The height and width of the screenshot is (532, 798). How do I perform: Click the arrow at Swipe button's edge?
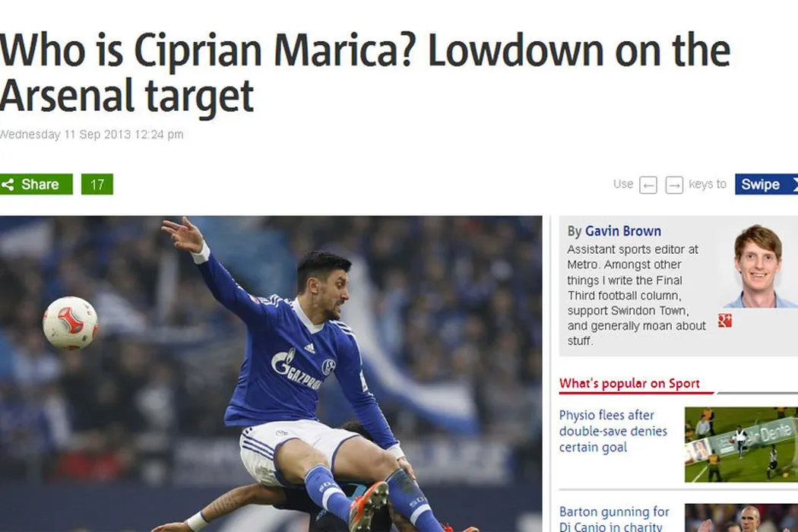click(x=794, y=184)
